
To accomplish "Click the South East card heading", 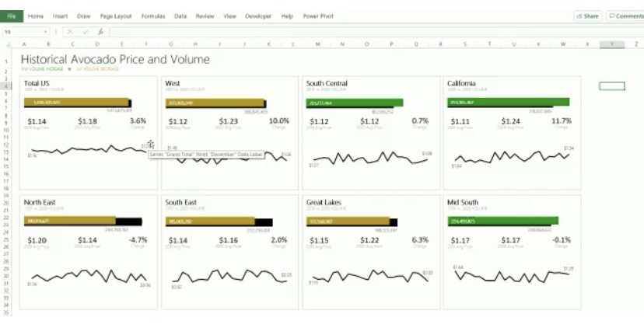I will (x=180, y=202).
